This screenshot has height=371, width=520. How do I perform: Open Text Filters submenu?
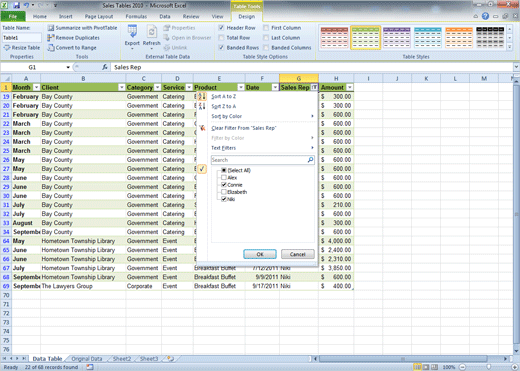(x=262, y=148)
